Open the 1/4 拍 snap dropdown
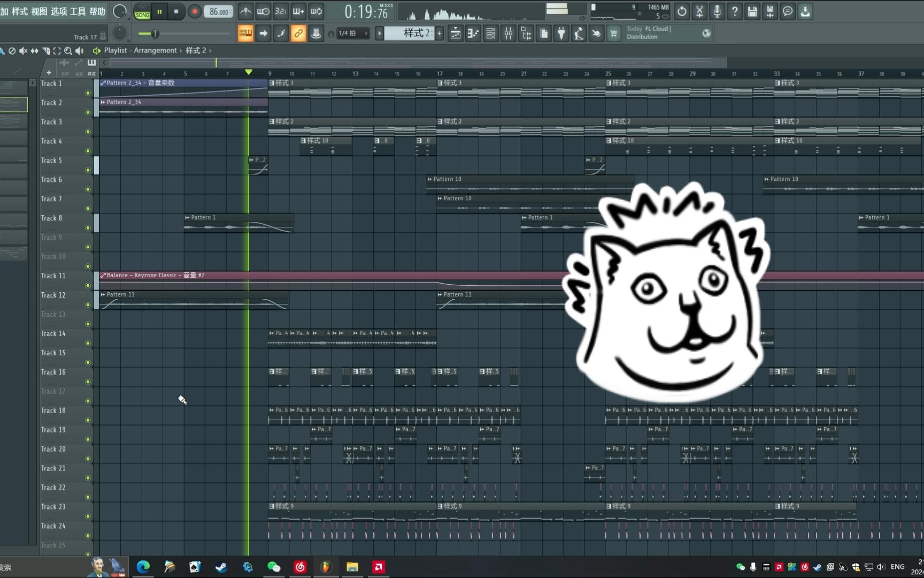 click(x=352, y=33)
